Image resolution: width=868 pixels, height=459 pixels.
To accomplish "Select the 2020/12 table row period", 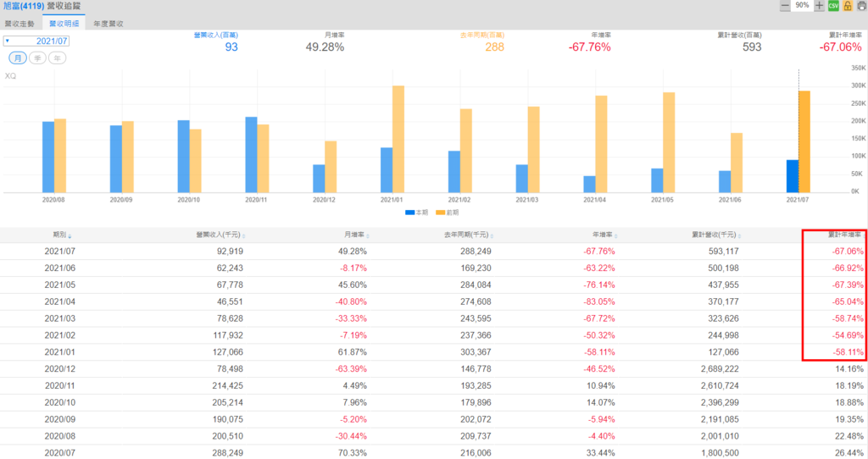I will [60, 369].
